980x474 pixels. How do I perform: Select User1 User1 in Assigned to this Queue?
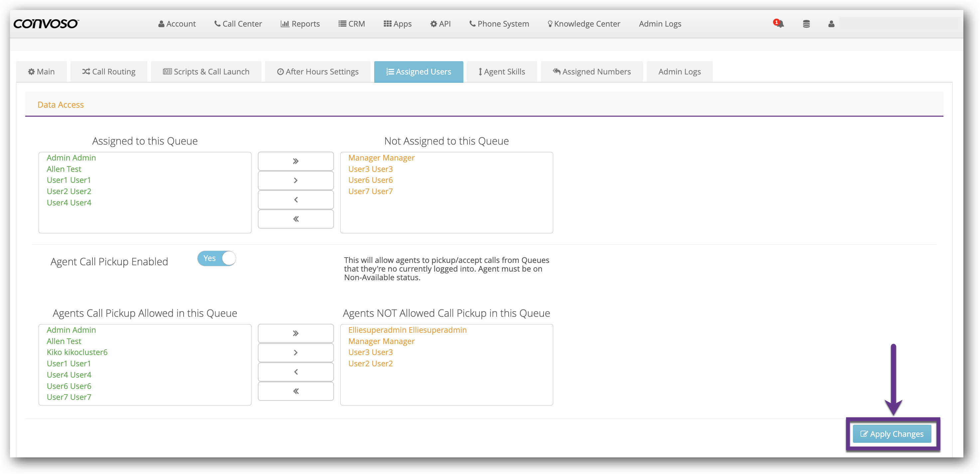click(x=69, y=180)
